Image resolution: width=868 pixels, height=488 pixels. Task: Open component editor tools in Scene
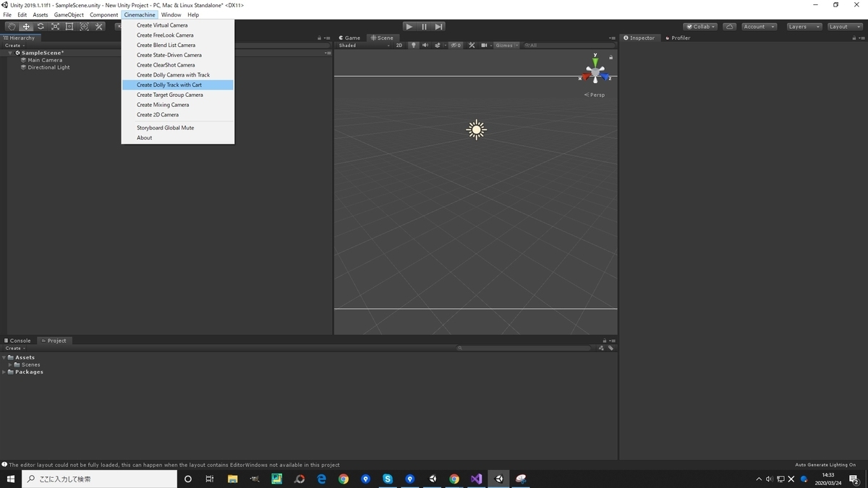point(472,45)
